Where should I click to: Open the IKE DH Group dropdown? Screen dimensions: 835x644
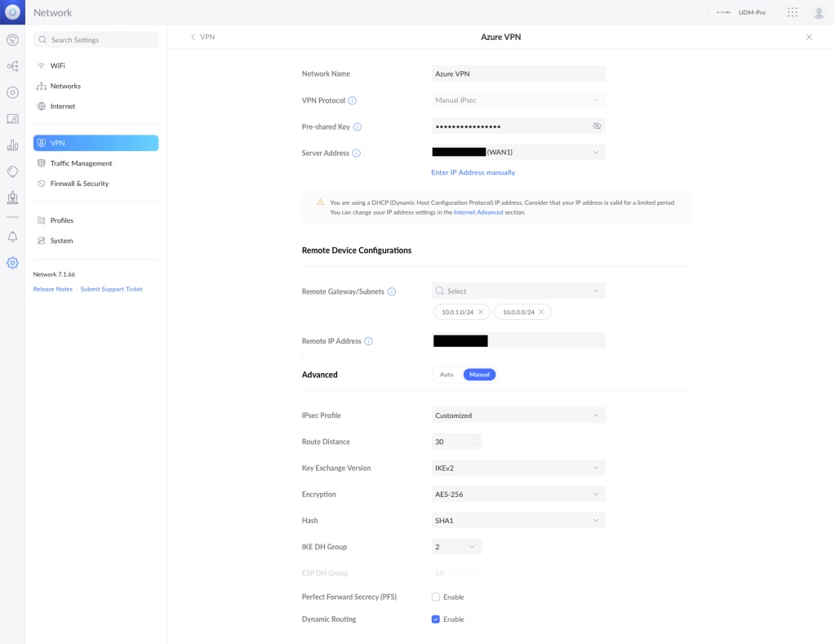coord(456,546)
